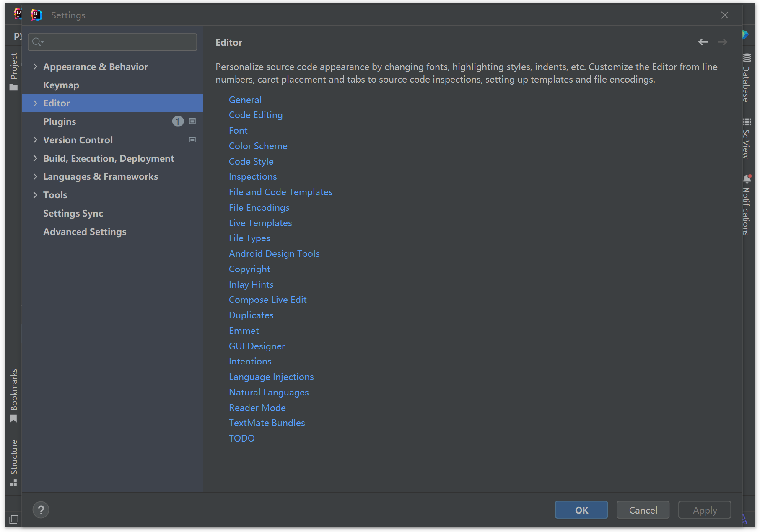The image size is (760, 532).
Task: Click the update badge next to Plugins
Action: (178, 121)
